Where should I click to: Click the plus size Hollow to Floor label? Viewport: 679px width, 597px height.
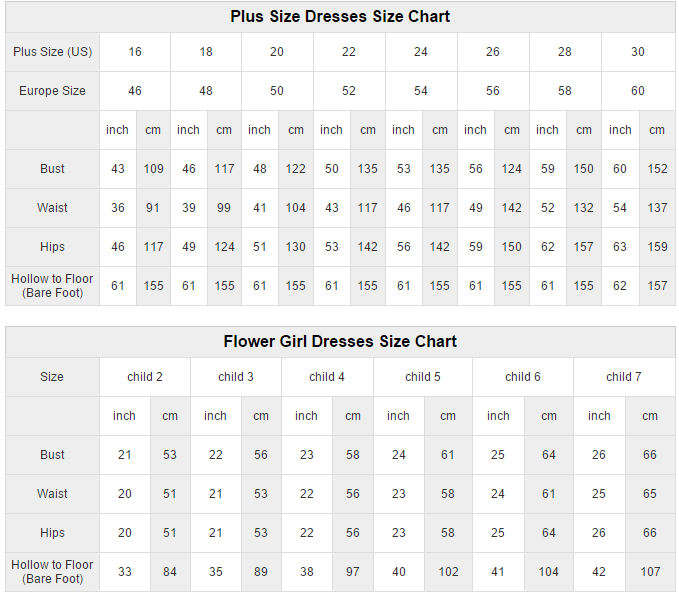pyautogui.click(x=52, y=286)
